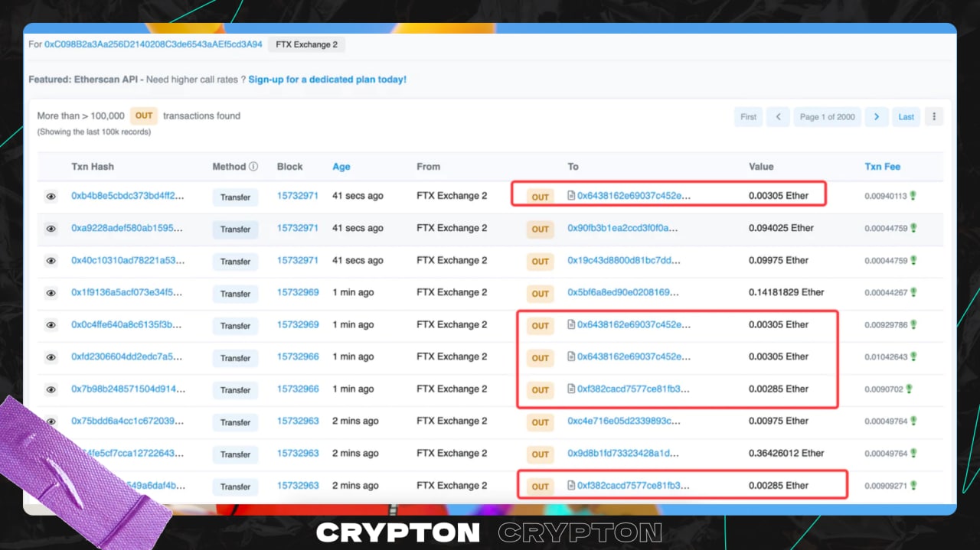Click the Txn Fee column header

click(883, 166)
